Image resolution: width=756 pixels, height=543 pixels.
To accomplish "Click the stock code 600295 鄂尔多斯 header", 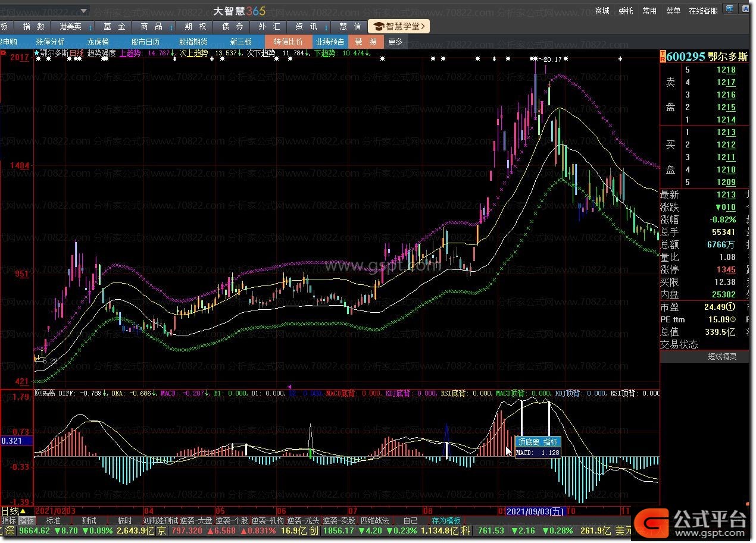I will tap(707, 57).
